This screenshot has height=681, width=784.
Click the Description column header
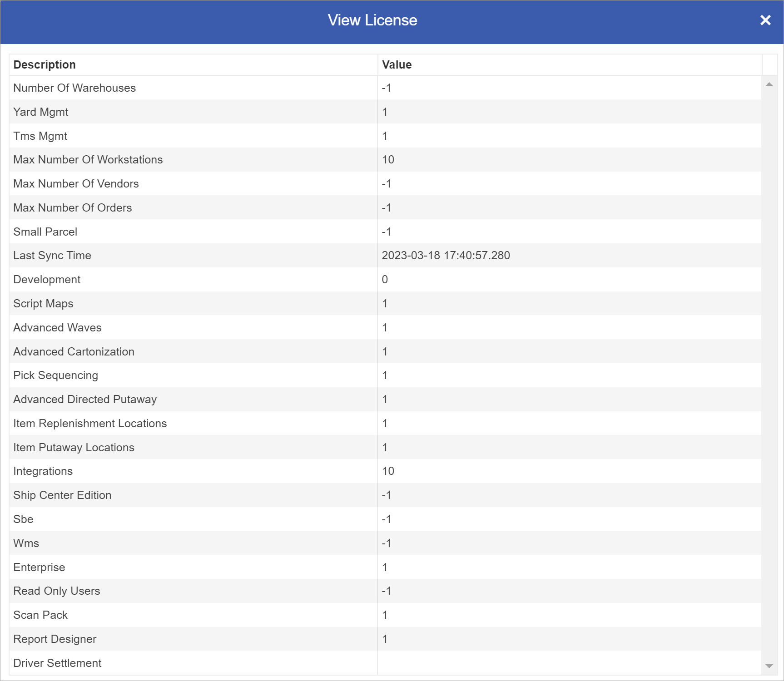point(45,64)
